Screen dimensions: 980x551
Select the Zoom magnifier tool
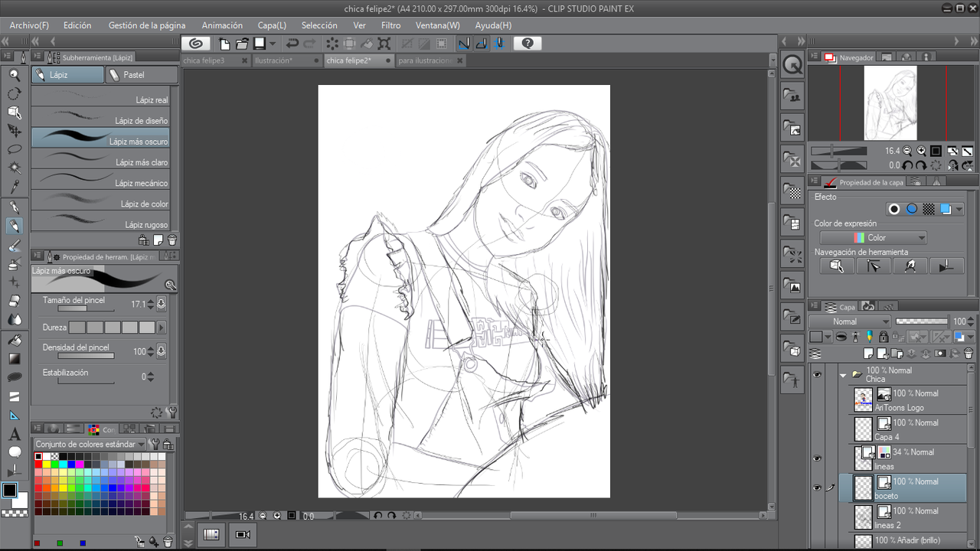pos(15,75)
